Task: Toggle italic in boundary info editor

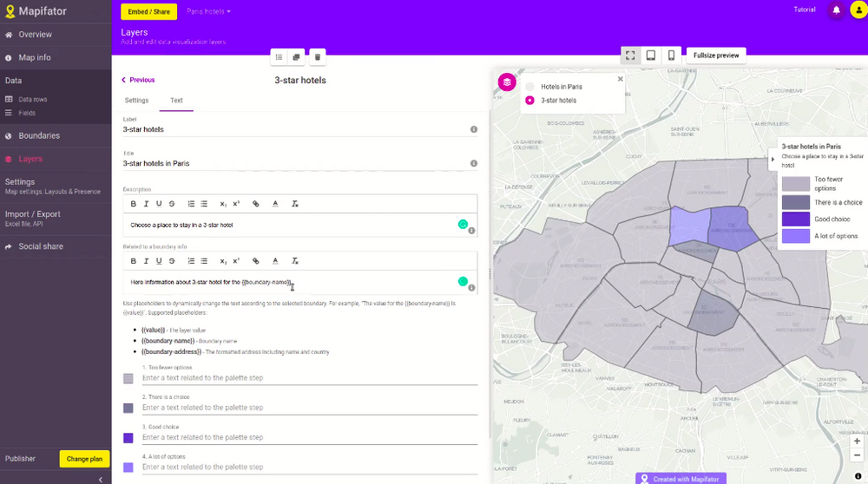Action: (x=146, y=260)
